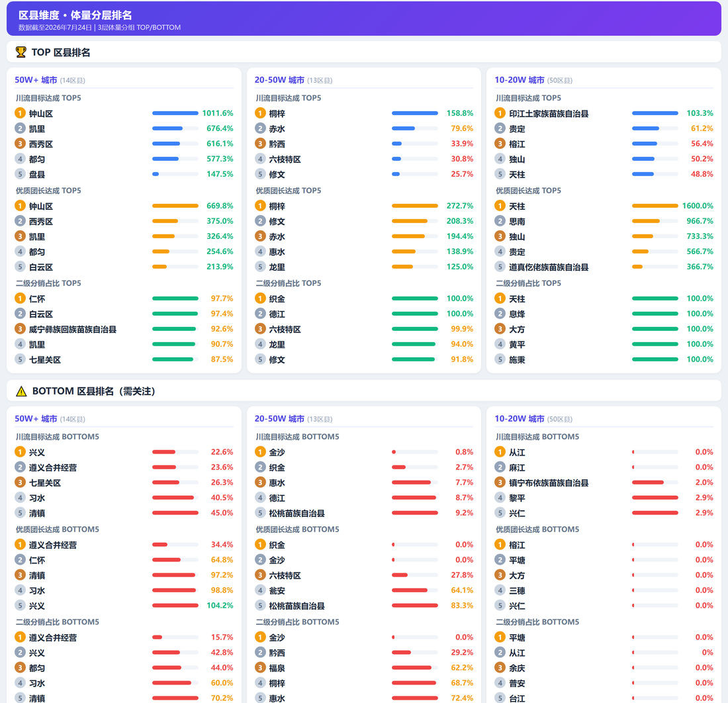
Task: Click the rank 5 badge beside 盘县
Action: [20, 174]
